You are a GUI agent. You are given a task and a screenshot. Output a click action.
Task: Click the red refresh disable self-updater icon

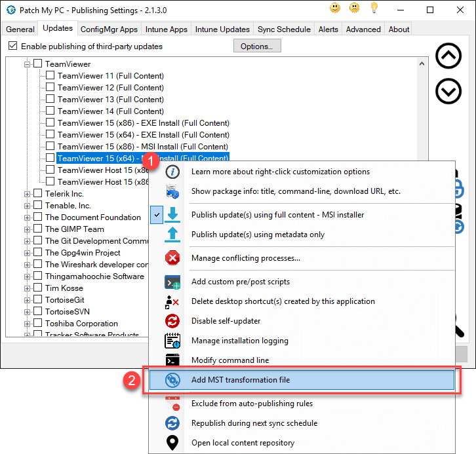(x=172, y=321)
